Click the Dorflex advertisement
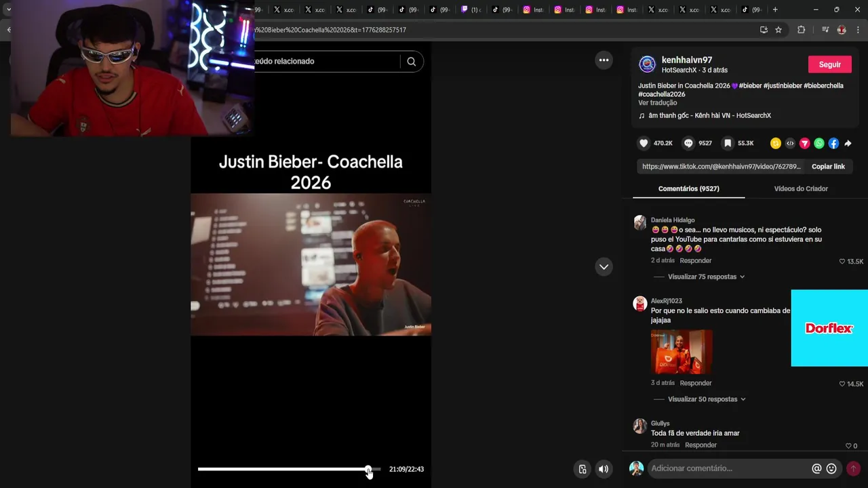The height and width of the screenshot is (488, 868). click(x=829, y=328)
